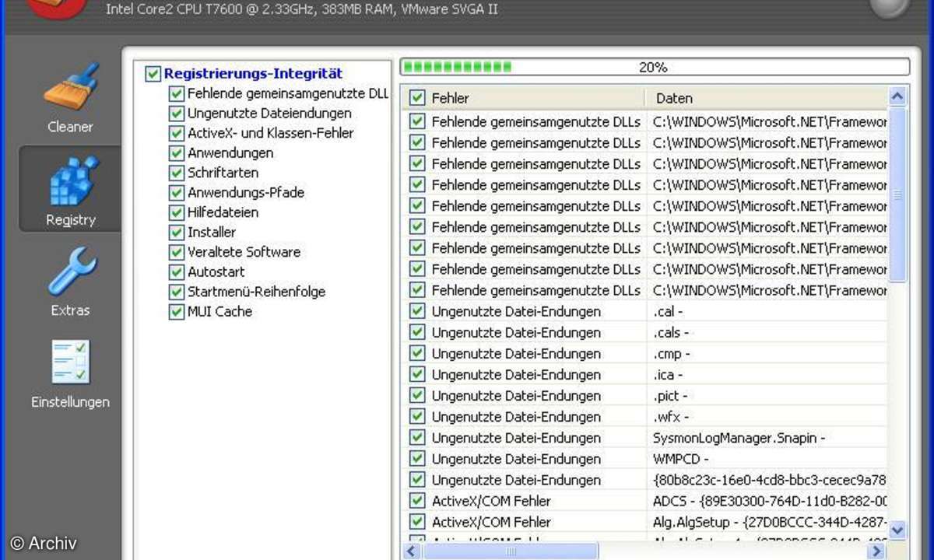Select the Veraltete Software tree item

coord(244,252)
